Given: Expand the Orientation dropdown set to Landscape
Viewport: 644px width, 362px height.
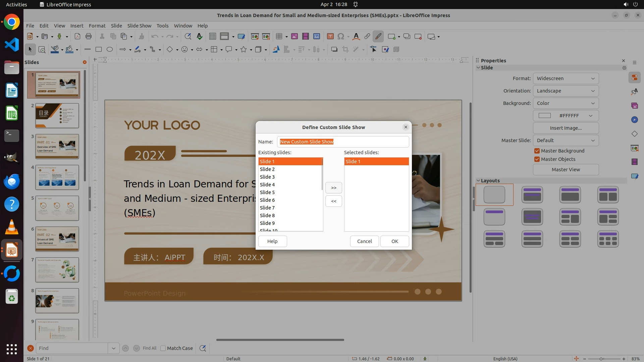Looking at the screenshot, I should point(566,91).
